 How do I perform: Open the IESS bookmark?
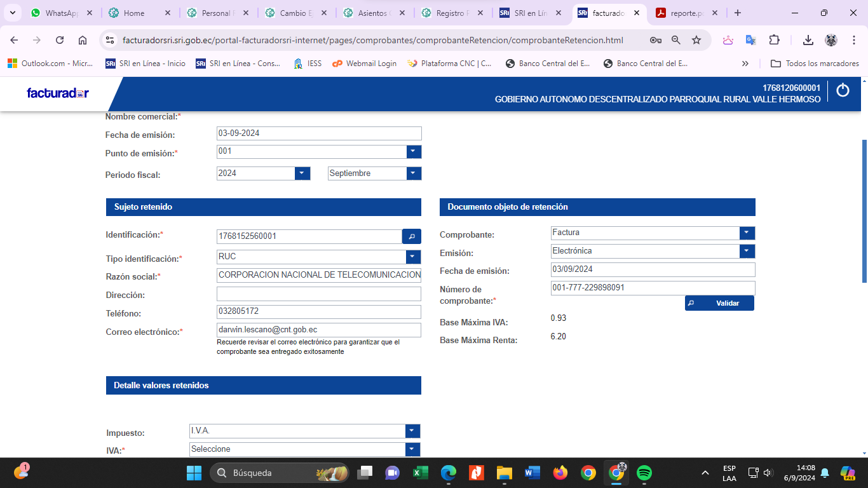pos(308,64)
